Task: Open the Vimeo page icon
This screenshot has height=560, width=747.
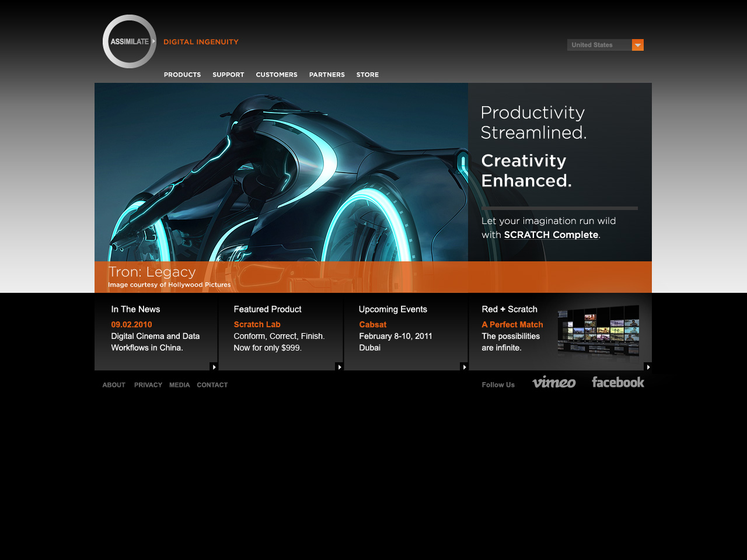Action: 554,382
